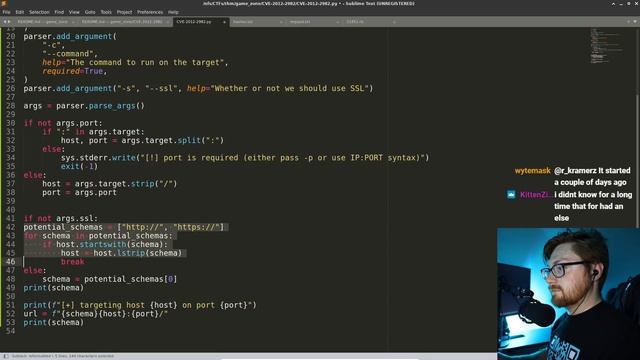Open the Preferences menu
The width and height of the screenshot is (640, 360).
(150, 12)
